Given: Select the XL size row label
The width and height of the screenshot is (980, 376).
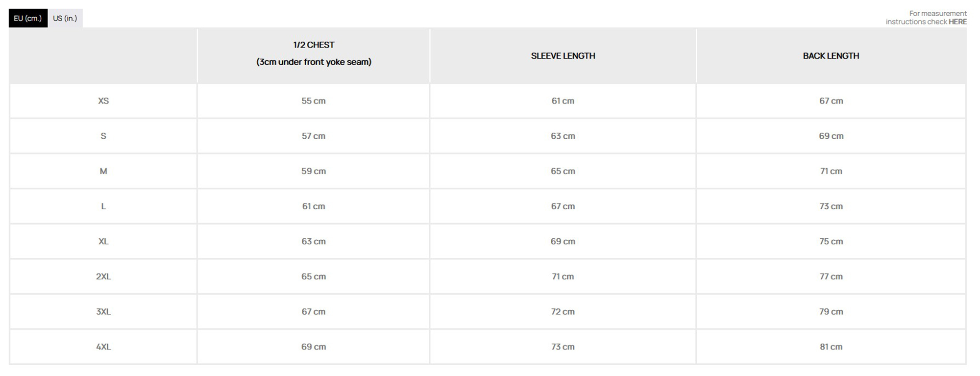Looking at the screenshot, I should [103, 241].
